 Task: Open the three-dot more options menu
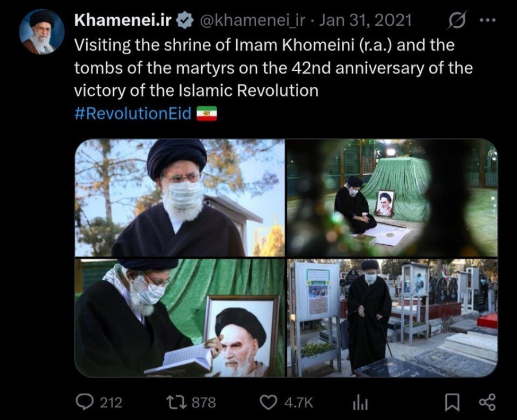[487, 20]
